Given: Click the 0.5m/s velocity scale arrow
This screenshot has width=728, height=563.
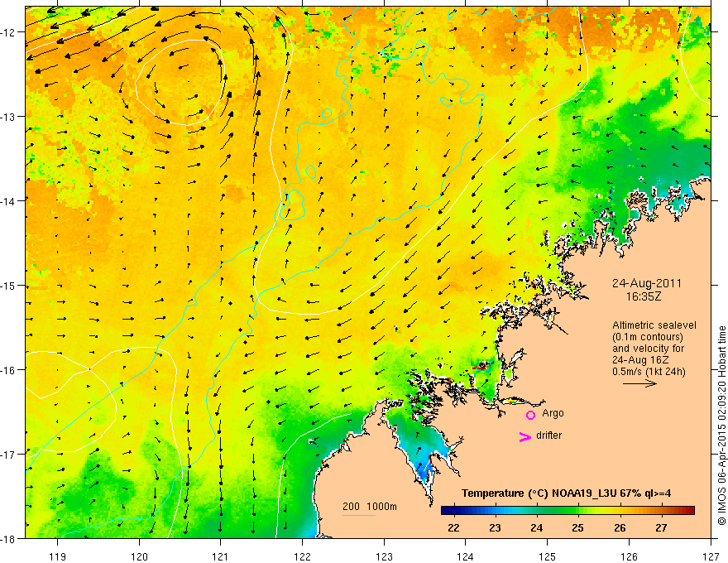Looking at the screenshot, I should [x=639, y=383].
